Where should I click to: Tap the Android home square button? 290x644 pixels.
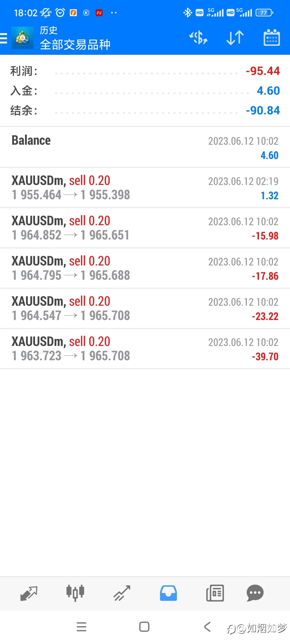pos(144,627)
